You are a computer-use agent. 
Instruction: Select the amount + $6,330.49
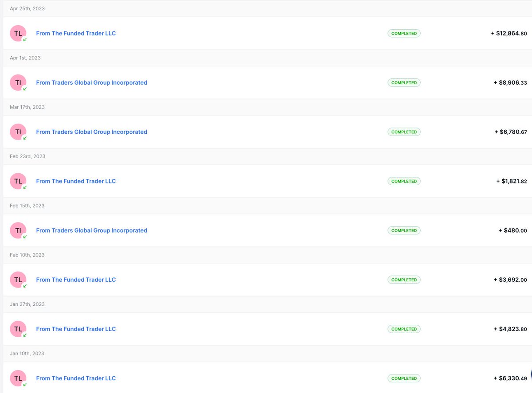[510, 378]
